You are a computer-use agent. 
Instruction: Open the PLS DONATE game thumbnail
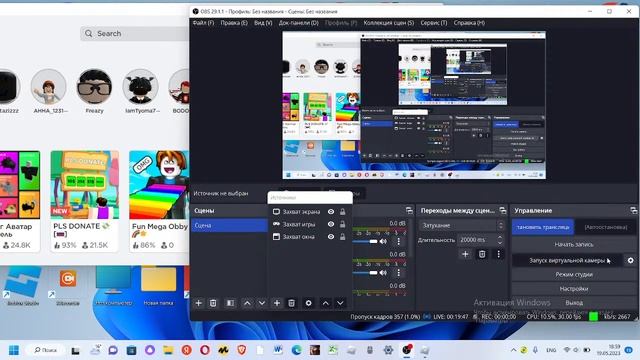[x=85, y=185]
